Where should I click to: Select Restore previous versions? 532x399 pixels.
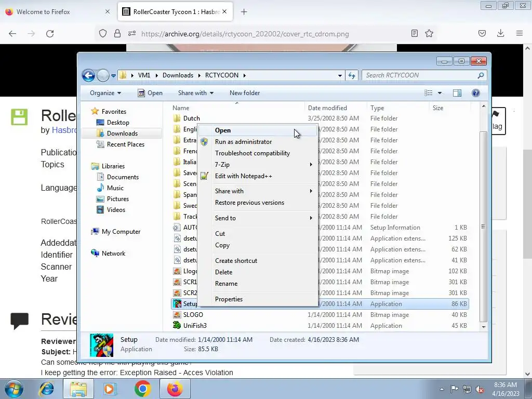[258, 203]
